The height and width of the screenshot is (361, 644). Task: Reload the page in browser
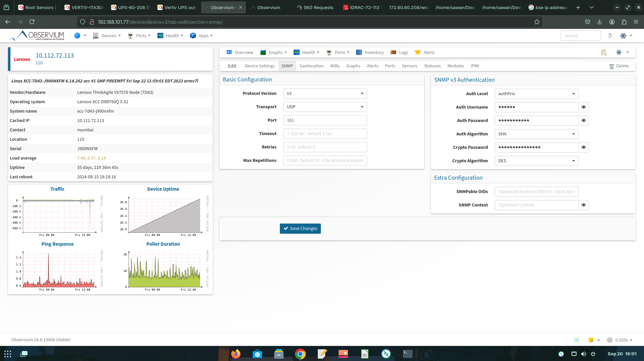coord(32,22)
